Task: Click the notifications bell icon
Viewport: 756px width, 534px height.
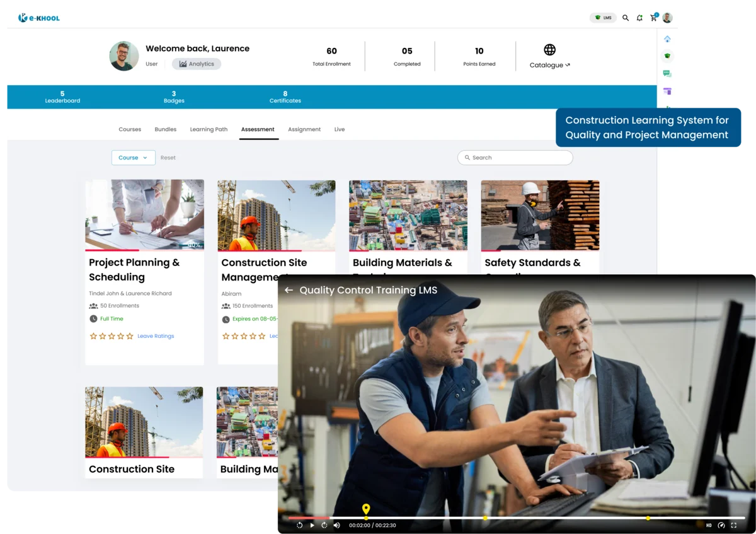Action: (639, 18)
